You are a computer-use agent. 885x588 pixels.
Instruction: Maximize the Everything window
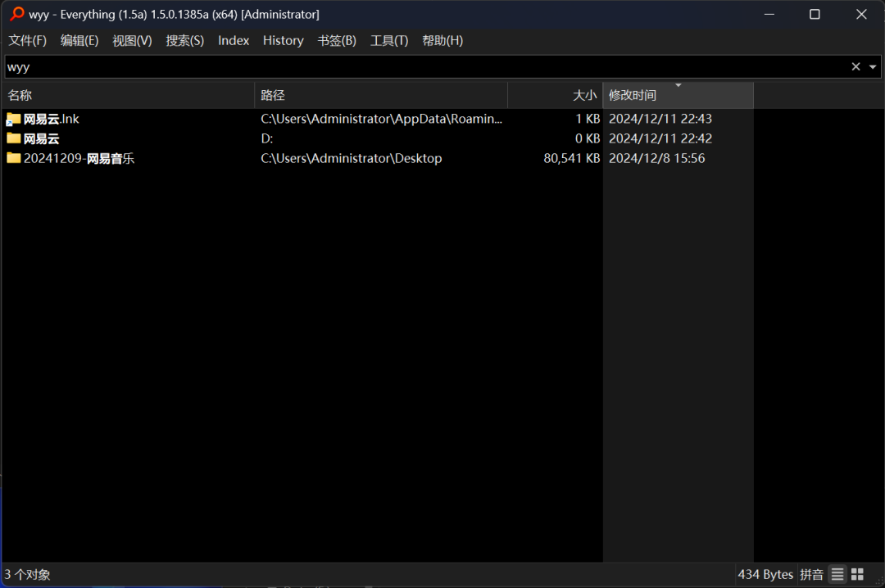coord(815,14)
